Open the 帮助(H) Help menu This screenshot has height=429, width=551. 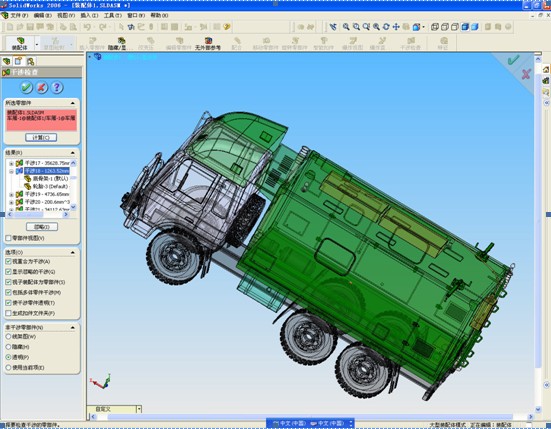pyautogui.click(x=159, y=15)
